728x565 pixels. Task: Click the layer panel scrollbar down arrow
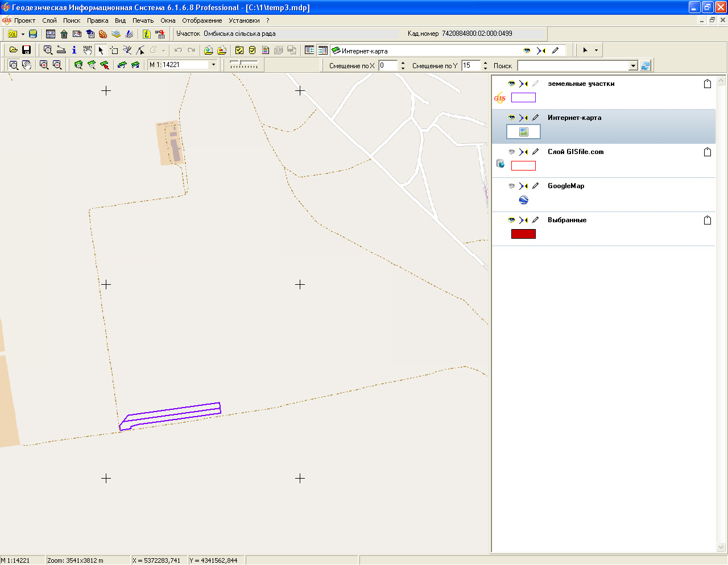point(721,547)
